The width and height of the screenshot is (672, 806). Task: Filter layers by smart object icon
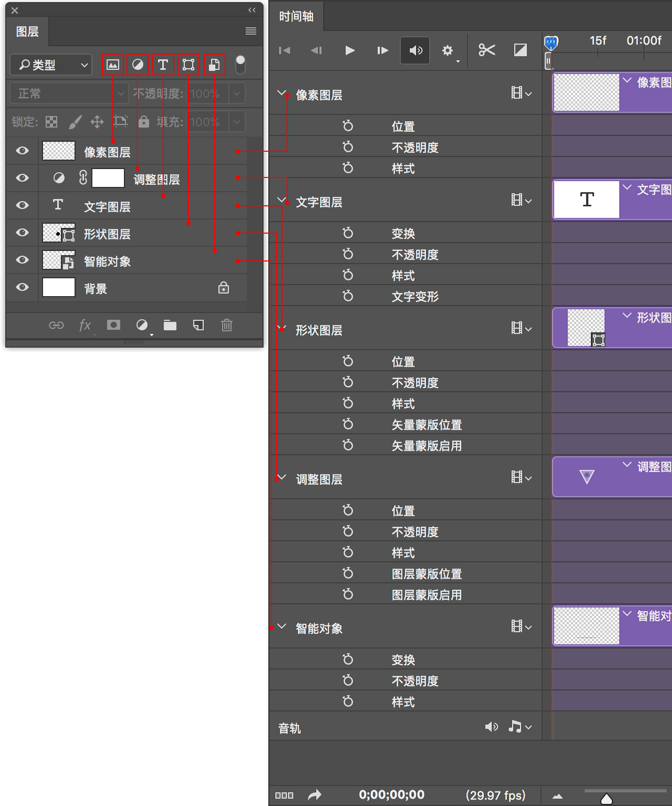[214, 65]
